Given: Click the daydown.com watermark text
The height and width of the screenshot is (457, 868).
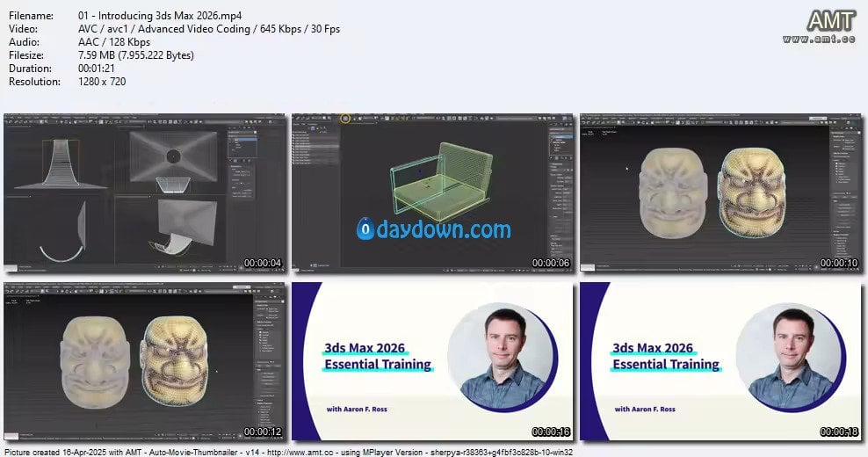Looking at the screenshot, I should [x=445, y=229].
